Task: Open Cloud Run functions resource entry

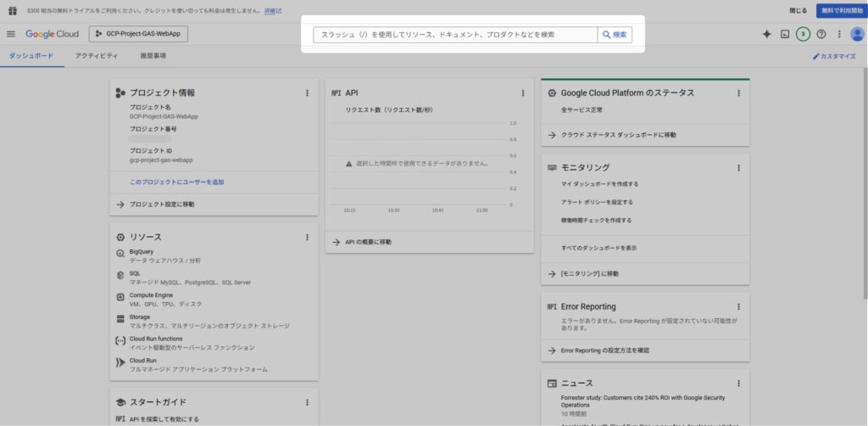Action: click(x=192, y=343)
